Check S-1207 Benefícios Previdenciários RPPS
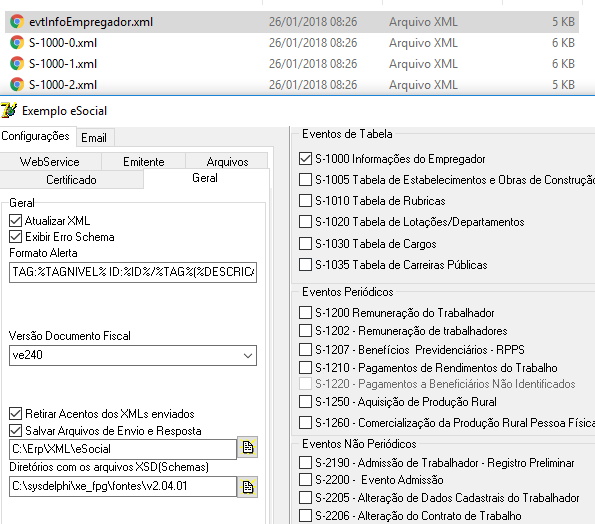The width and height of the screenshot is (595, 524). click(x=305, y=349)
